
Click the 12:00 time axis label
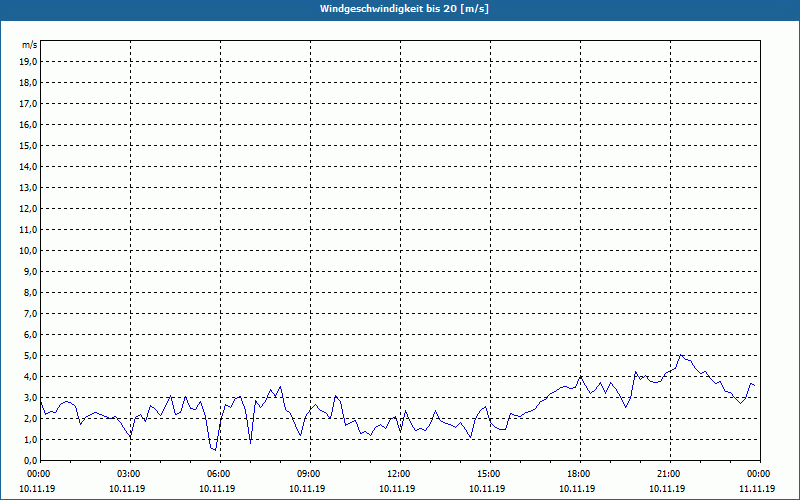(400, 474)
